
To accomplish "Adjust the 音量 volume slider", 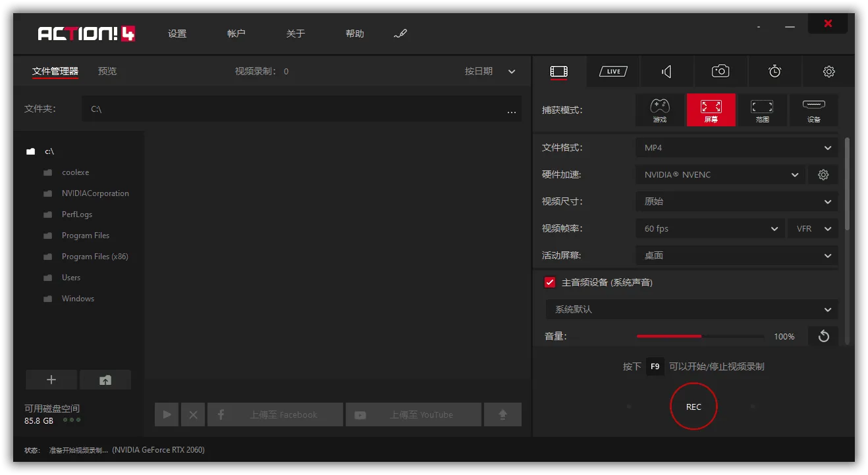I will (700, 336).
